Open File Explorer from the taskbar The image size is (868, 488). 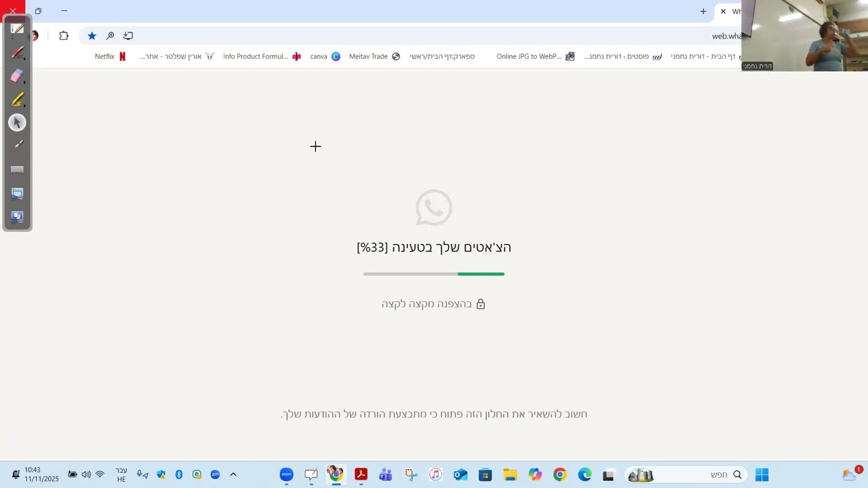510,475
